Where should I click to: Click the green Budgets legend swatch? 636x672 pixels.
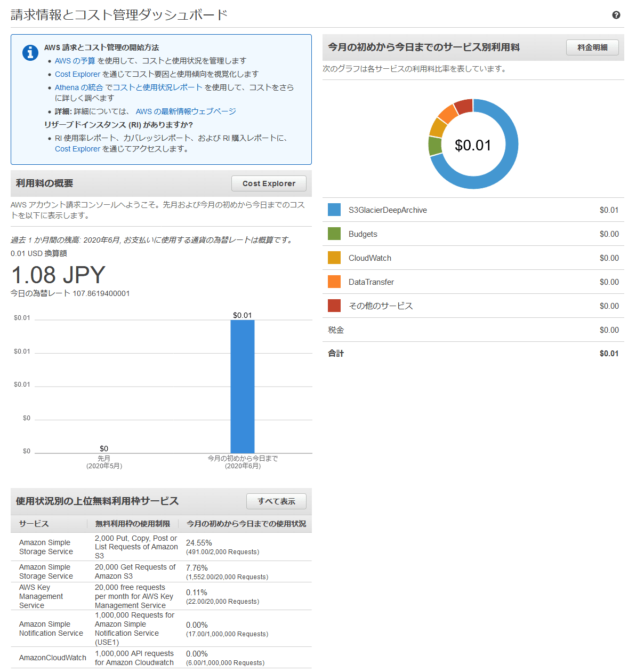(334, 234)
